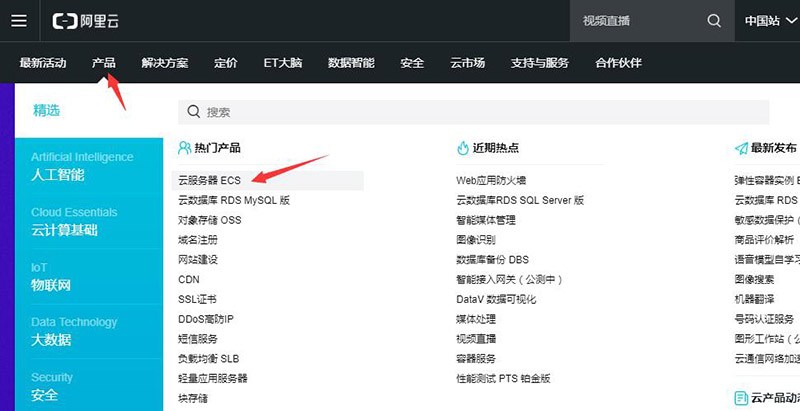The image size is (800, 411).
Task: Select 物联网 IoT category in sidebar
Action: tap(89, 276)
